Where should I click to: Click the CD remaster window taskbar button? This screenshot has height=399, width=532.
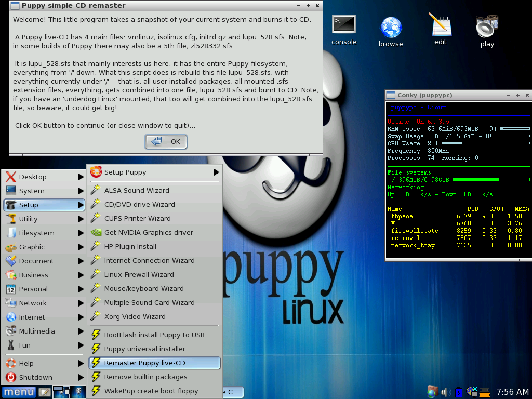pos(233,392)
